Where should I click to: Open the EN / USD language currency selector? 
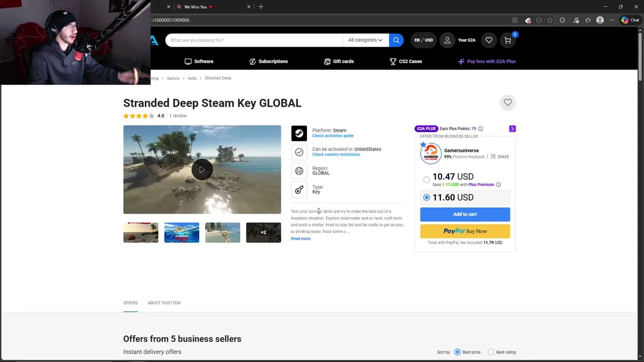[x=424, y=40]
